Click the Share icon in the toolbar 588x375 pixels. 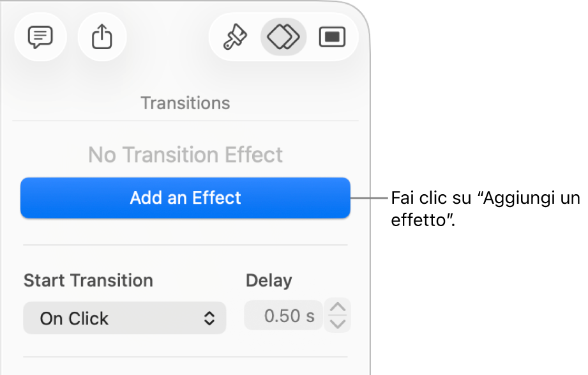102,38
